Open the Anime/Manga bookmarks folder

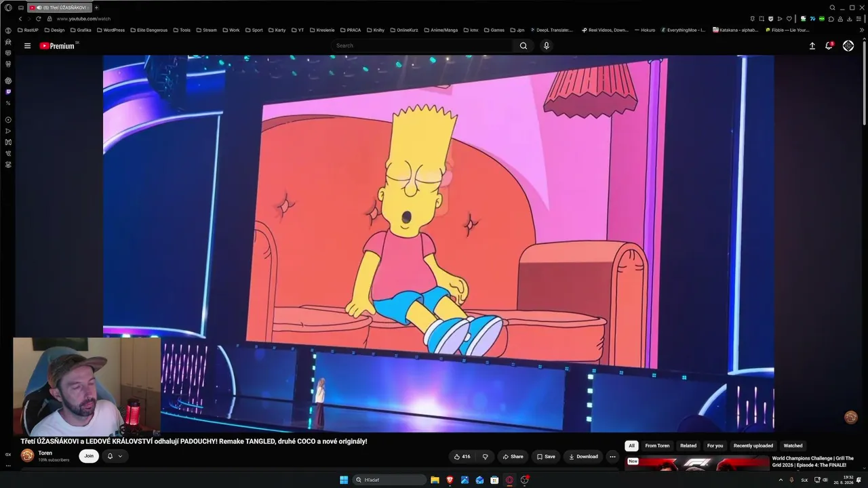pos(441,30)
